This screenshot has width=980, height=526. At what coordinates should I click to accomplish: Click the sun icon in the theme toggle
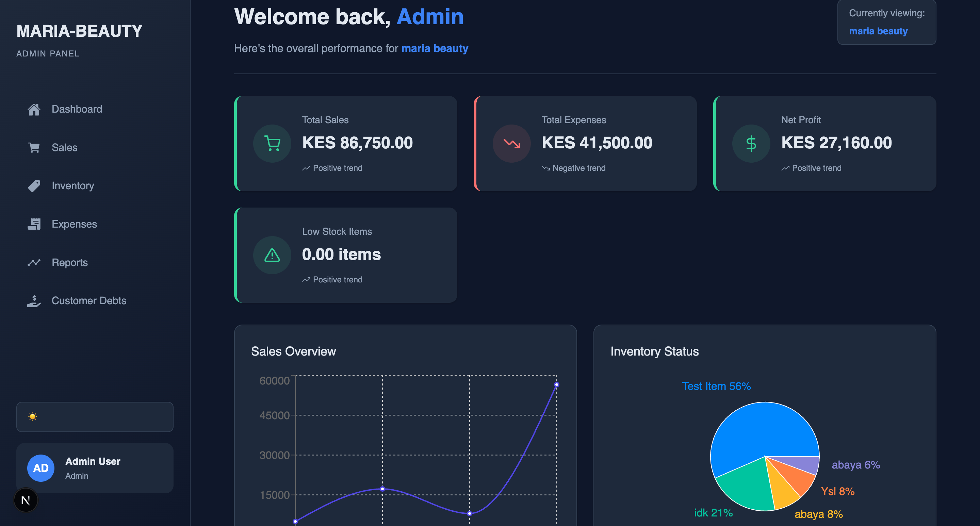coord(33,416)
